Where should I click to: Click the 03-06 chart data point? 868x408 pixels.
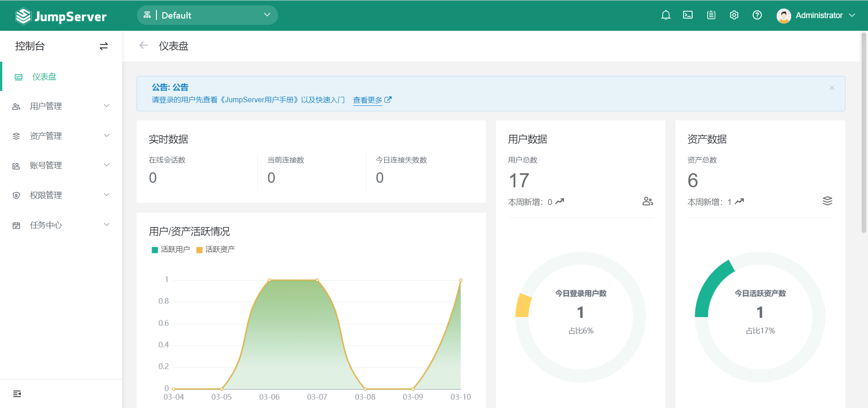tap(269, 280)
